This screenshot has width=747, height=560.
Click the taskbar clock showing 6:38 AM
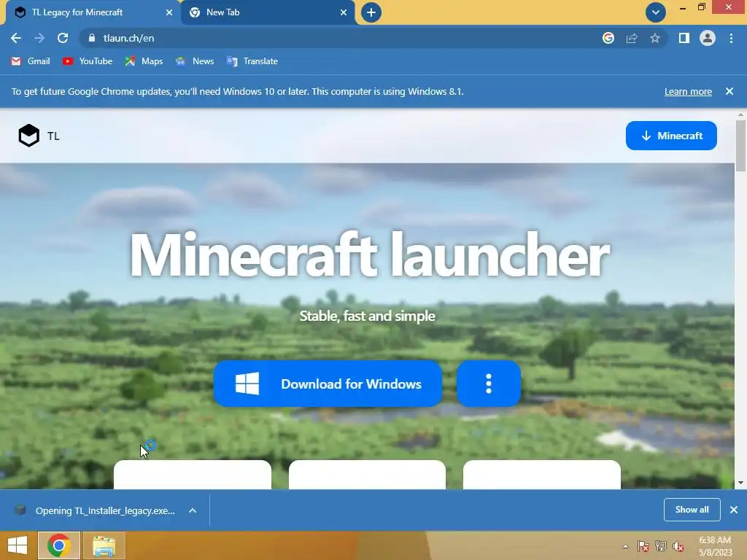click(715, 545)
